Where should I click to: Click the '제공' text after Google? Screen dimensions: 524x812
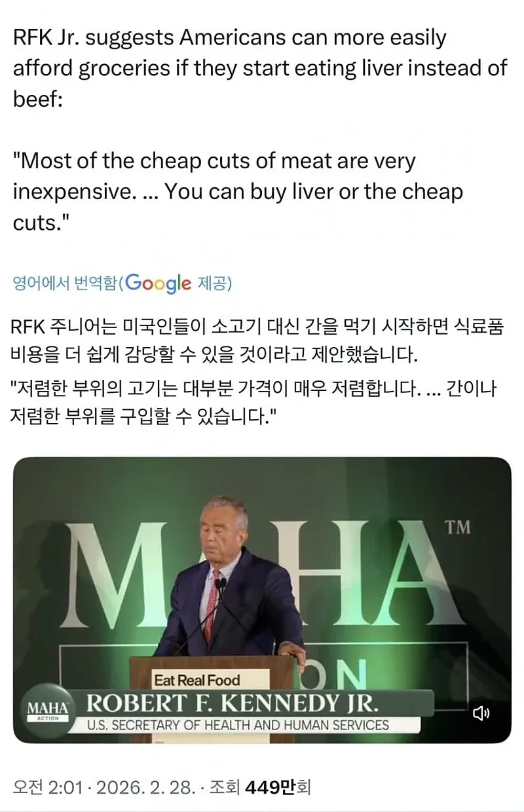point(214,284)
